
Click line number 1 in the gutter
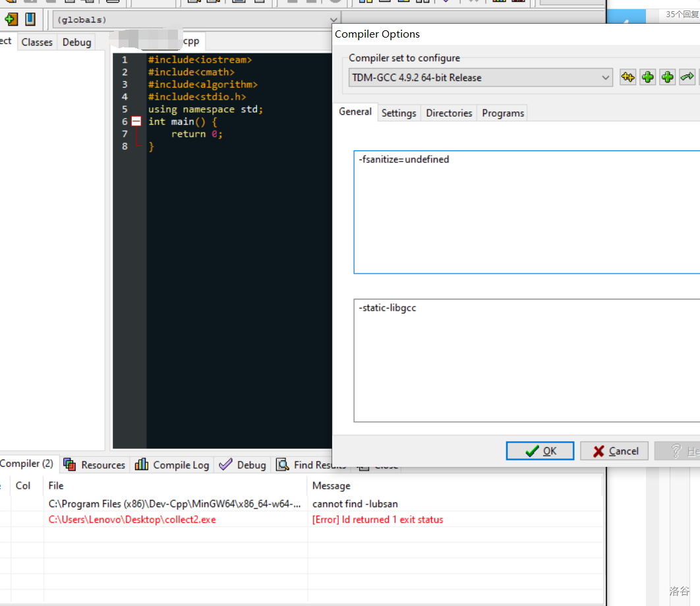coord(125,59)
